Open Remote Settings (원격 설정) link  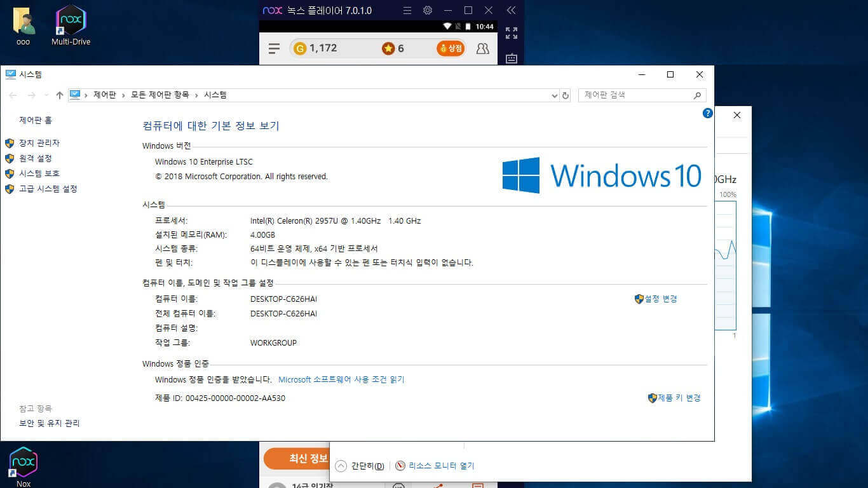pyautogui.click(x=36, y=158)
